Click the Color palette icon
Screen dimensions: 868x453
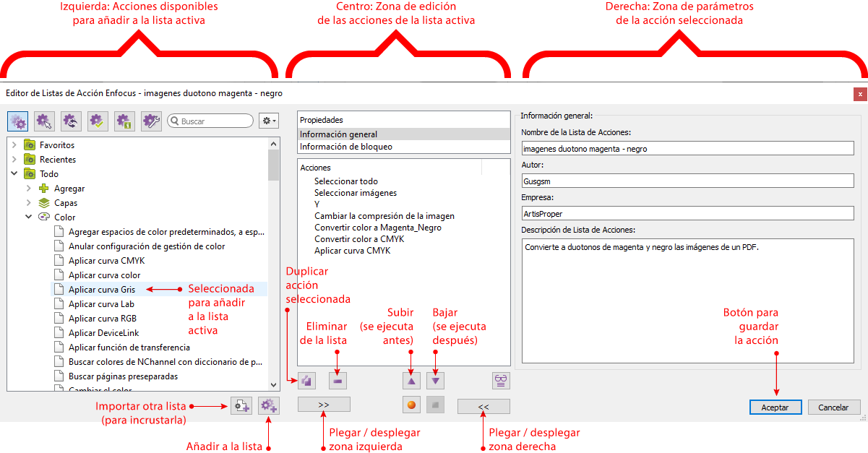click(x=44, y=217)
